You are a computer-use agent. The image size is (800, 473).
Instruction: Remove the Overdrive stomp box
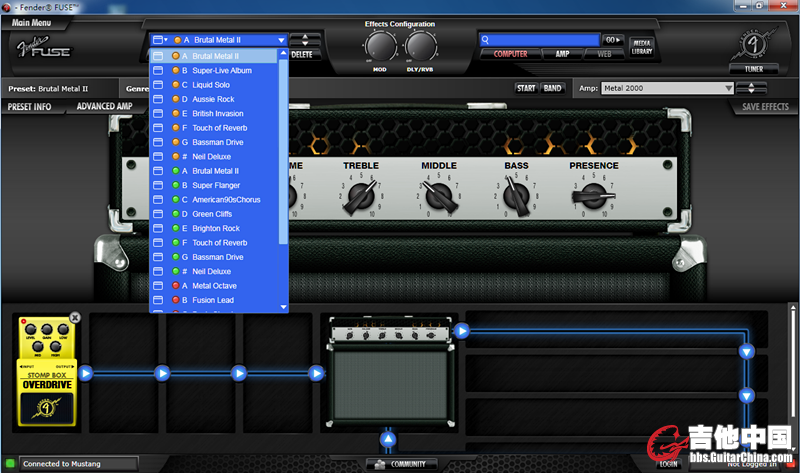point(75,317)
